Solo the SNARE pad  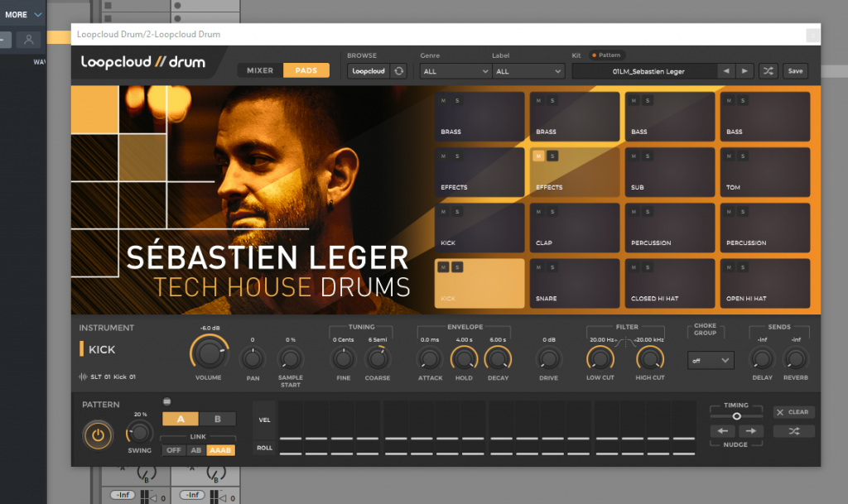click(552, 267)
